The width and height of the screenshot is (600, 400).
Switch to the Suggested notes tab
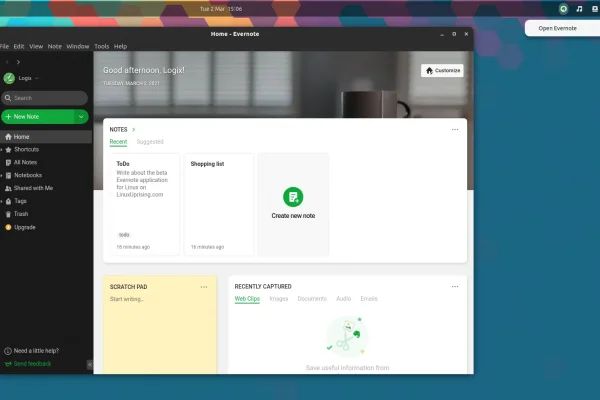pyautogui.click(x=150, y=142)
